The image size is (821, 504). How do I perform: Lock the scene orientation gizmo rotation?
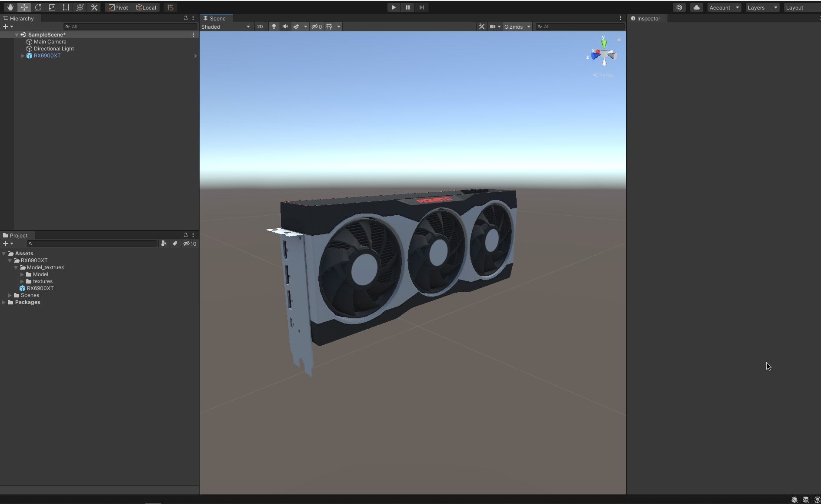click(619, 39)
